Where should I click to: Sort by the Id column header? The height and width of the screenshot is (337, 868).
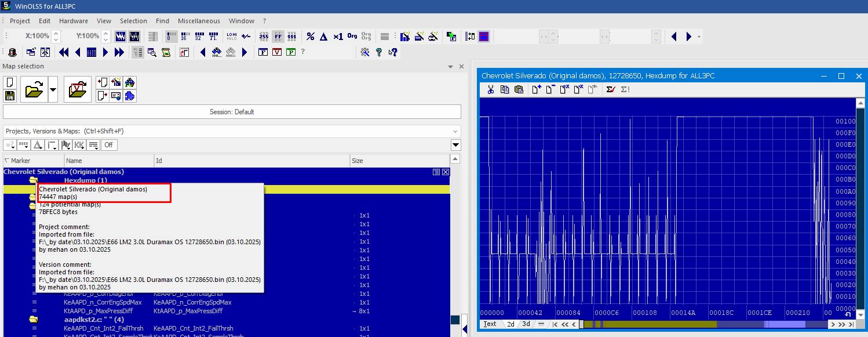coord(252,161)
